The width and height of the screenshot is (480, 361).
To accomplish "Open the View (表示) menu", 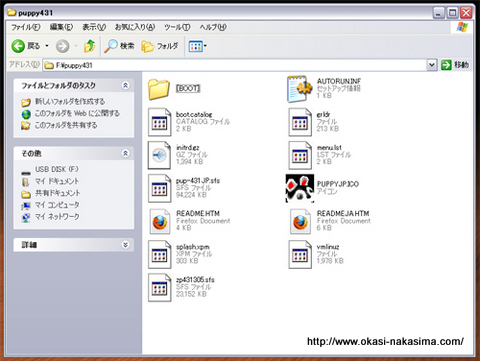I will [94, 27].
